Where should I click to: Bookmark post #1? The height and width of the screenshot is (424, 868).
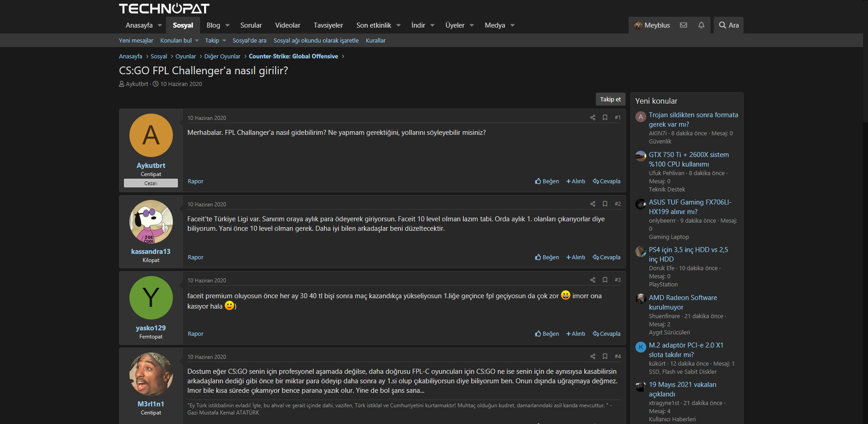pyautogui.click(x=605, y=118)
